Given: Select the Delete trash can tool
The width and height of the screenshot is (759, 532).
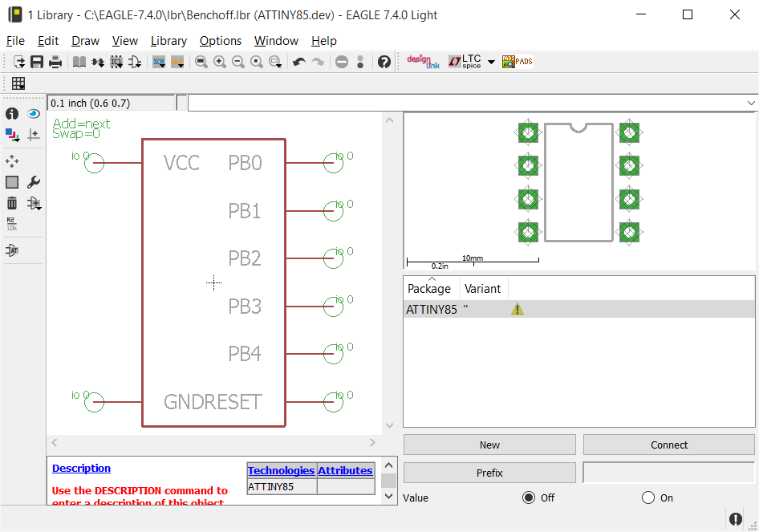Looking at the screenshot, I should pos(12,203).
